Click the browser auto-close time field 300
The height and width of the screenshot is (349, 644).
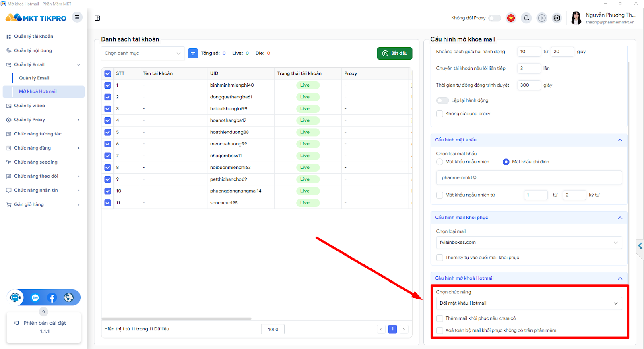coord(529,85)
